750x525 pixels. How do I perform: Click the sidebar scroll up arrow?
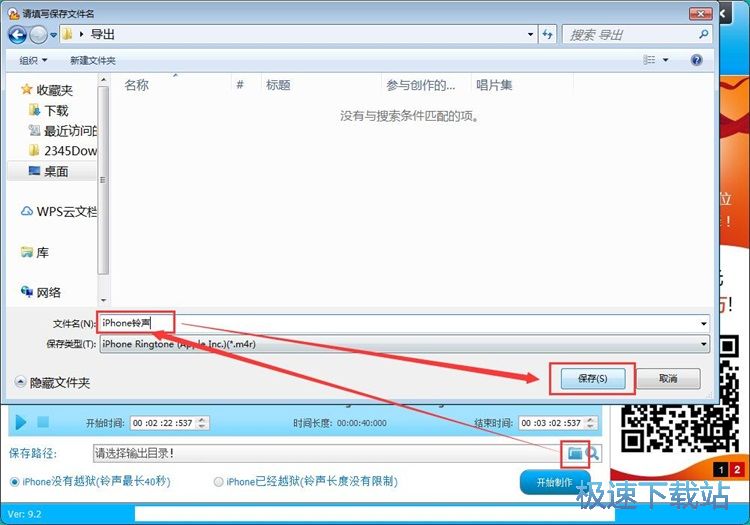[104, 80]
